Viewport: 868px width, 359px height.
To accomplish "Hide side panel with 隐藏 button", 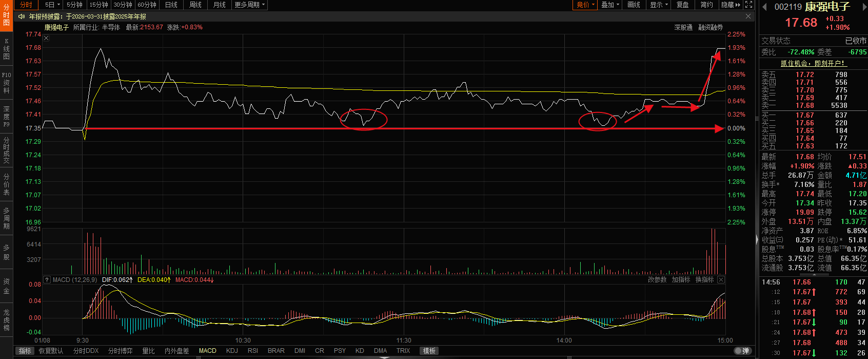I will (x=731, y=5).
